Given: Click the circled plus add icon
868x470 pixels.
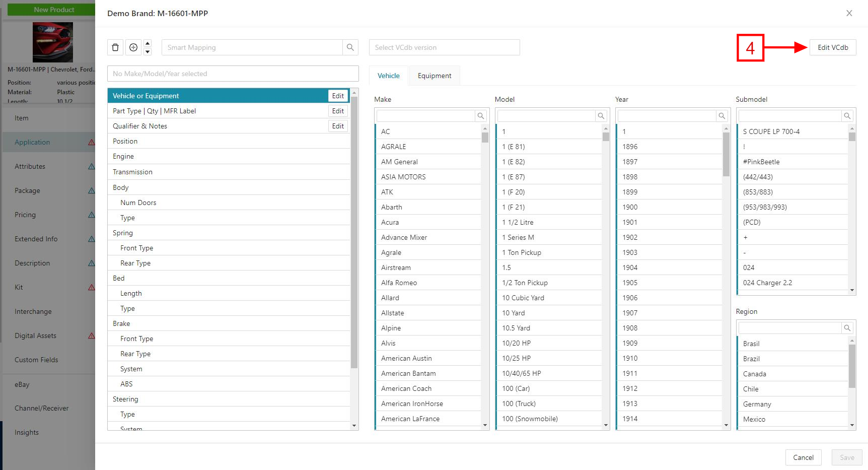Looking at the screenshot, I should 133,47.
